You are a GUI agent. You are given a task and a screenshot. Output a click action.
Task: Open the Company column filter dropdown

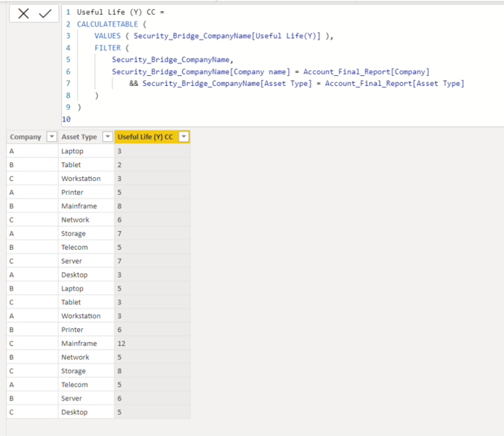[51, 136]
